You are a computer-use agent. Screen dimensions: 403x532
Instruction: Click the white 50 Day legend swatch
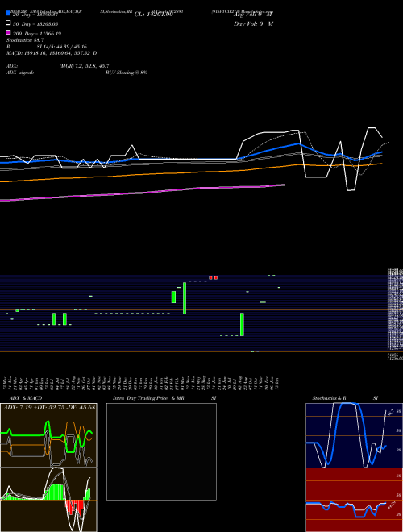pos(8,23)
